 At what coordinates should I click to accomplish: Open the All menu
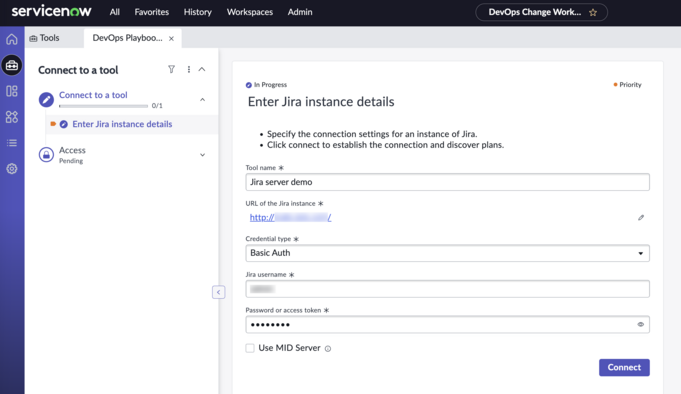coord(115,12)
